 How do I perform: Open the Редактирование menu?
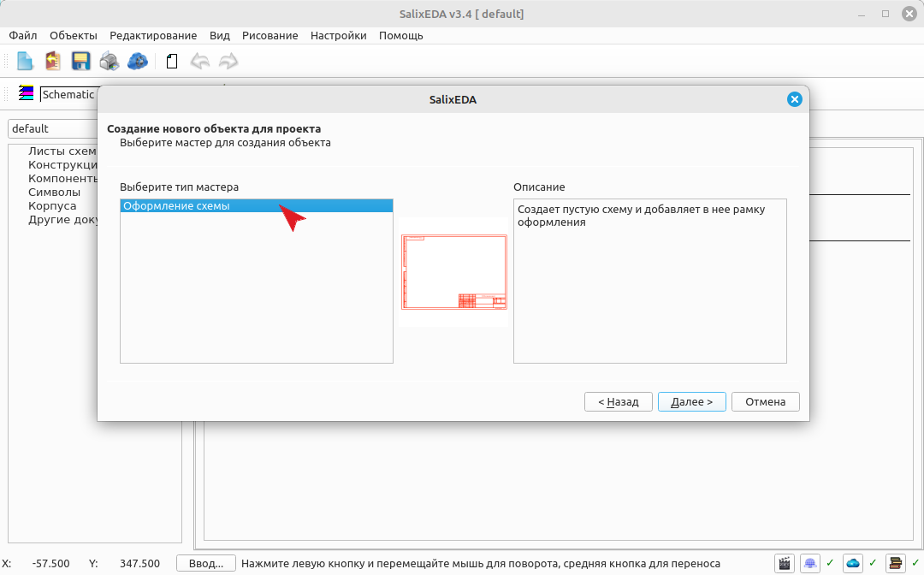click(153, 35)
